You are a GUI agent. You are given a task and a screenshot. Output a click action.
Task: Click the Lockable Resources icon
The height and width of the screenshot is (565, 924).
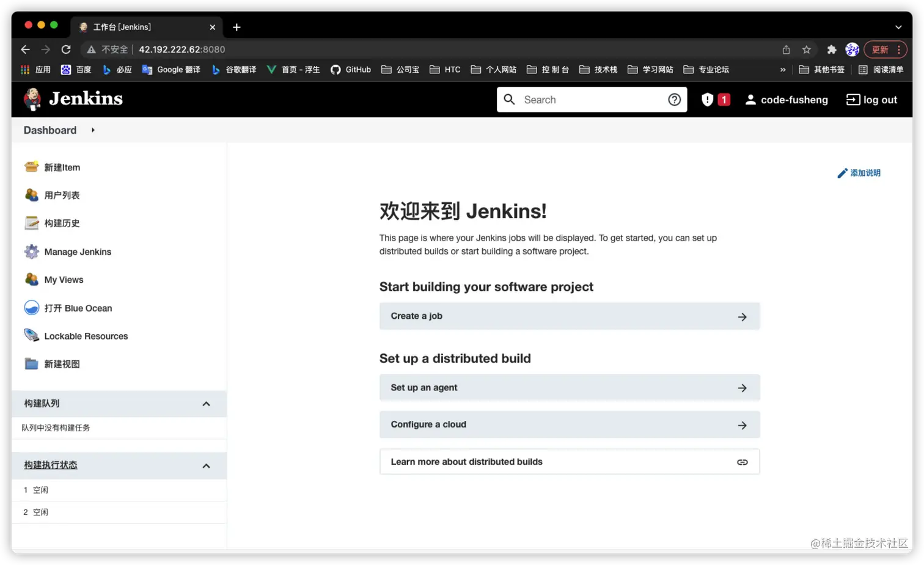tap(31, 335)
